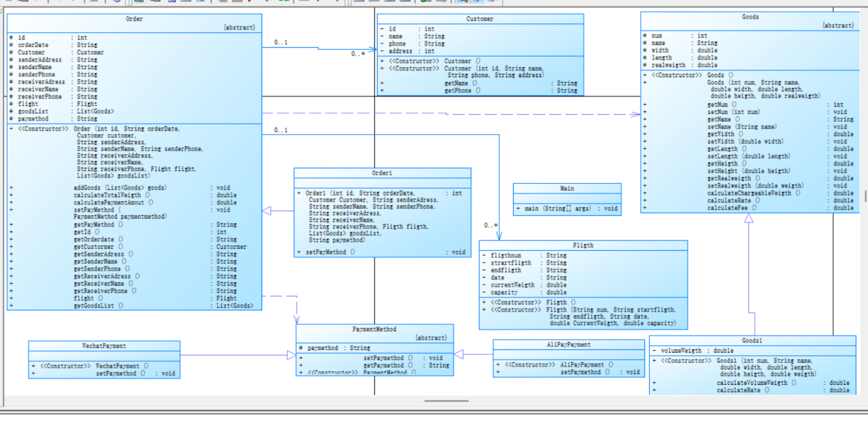The image size is (868, 432).
Task: Click the paymethod attribute in PaymentMethod
Action: pos(334,348)
